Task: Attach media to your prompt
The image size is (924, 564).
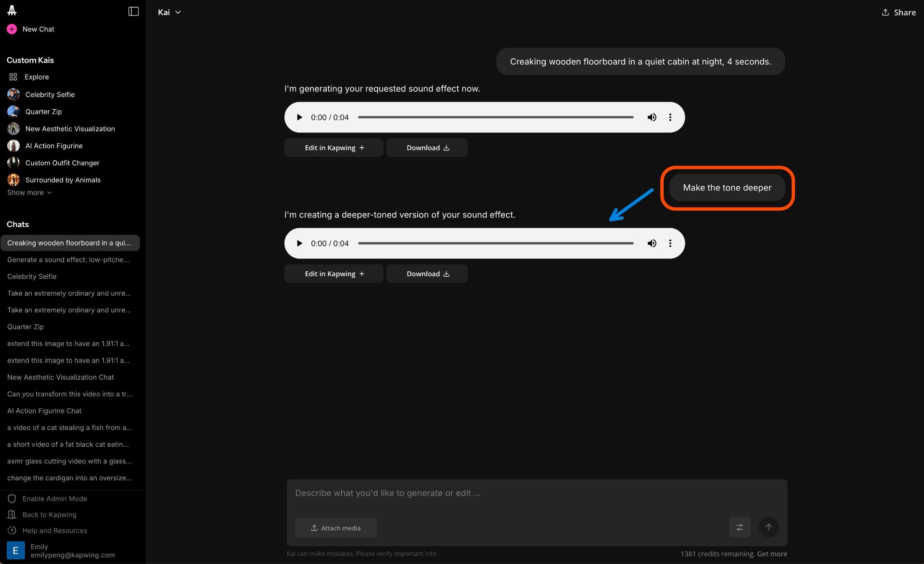Action: coord(336,527)
